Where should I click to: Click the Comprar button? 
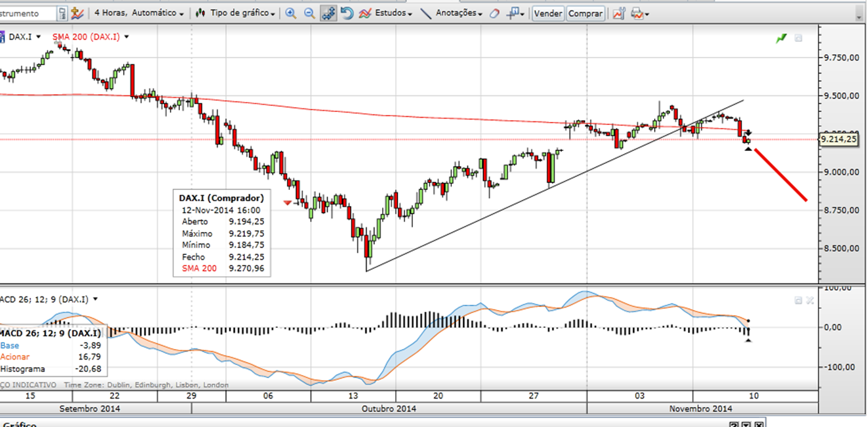coord(585,13)
